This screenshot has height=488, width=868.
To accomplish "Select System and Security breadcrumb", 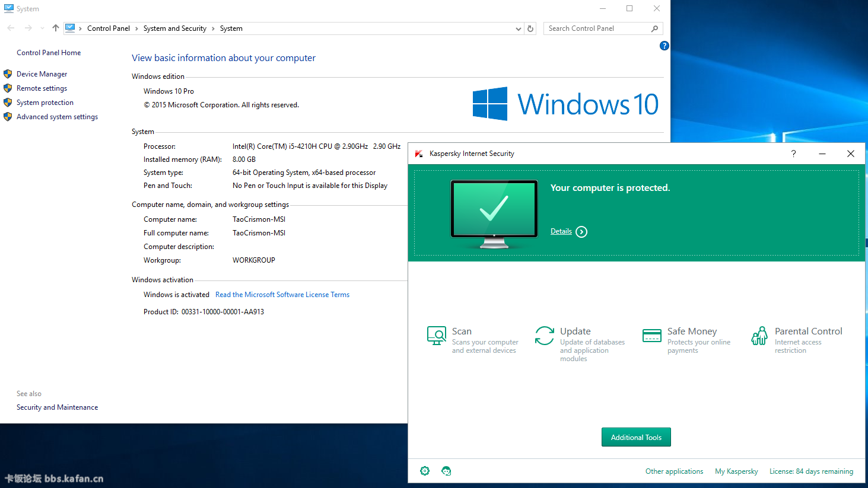I will [175, 28].
